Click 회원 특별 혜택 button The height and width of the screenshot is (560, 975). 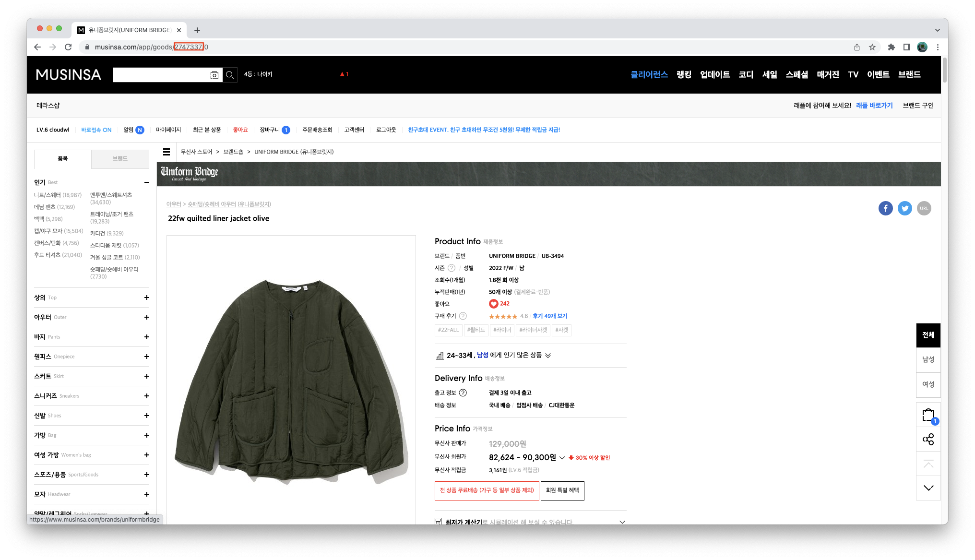pyautogui.click(x=562, y=490)
